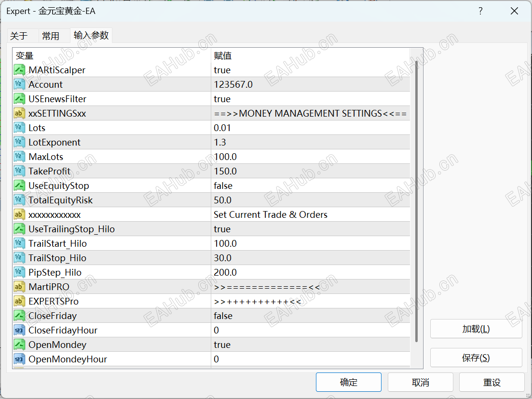This screenshot has height=399, width=532.
Task: Select the green toggle icon for UseTrailingStop_Hilo
Action: pos(19,229)
